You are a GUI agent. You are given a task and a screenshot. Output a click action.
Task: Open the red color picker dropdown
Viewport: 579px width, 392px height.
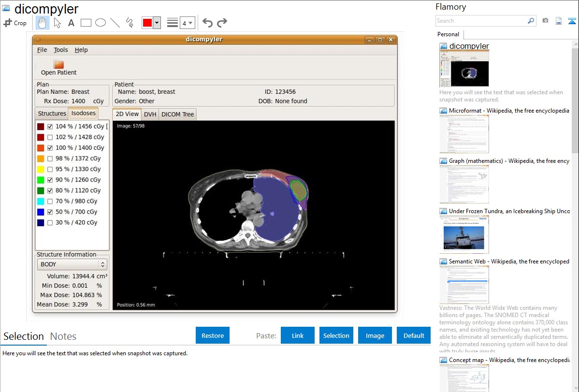[x=157, y=23]
